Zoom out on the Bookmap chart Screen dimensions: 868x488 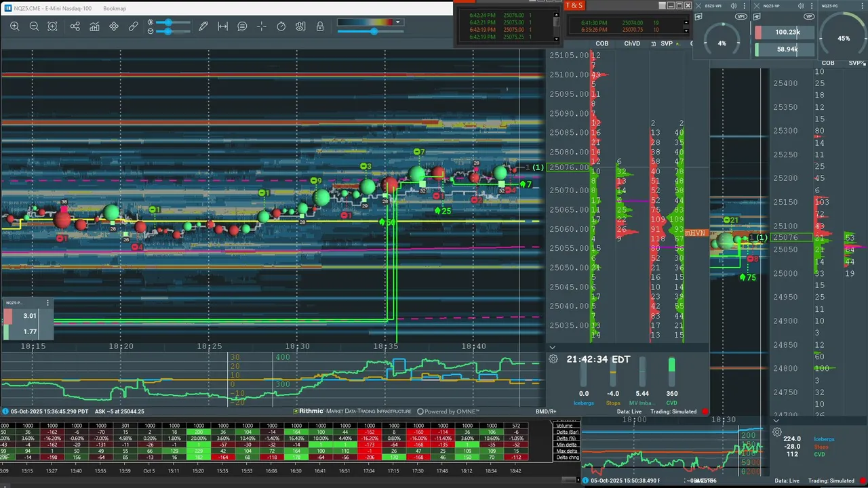click(x=34, y=26)
